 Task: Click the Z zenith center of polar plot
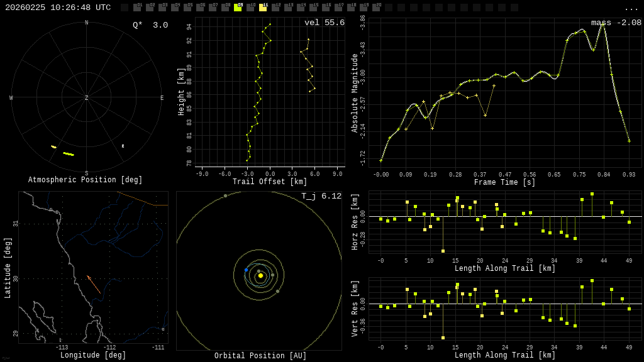point(87,98)
